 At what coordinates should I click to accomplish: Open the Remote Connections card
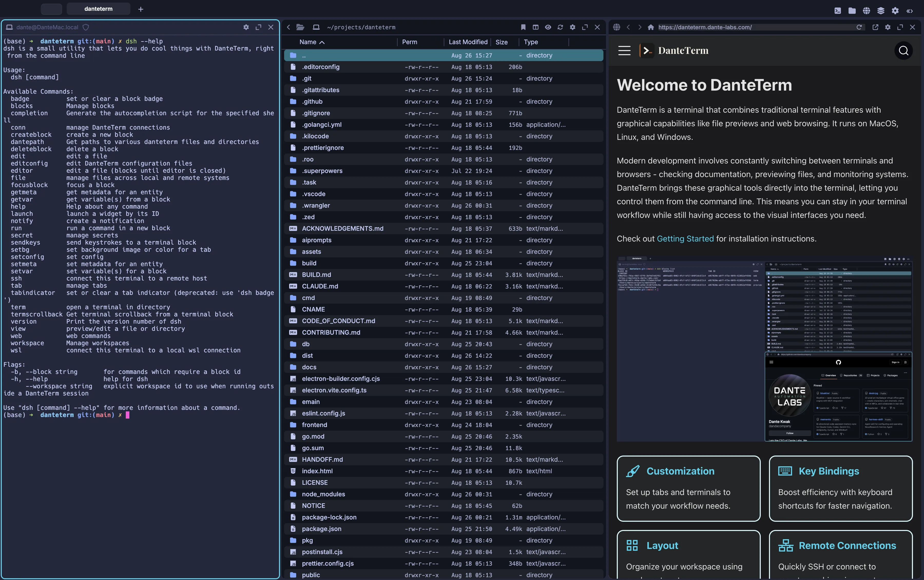(x=841, y=555)
